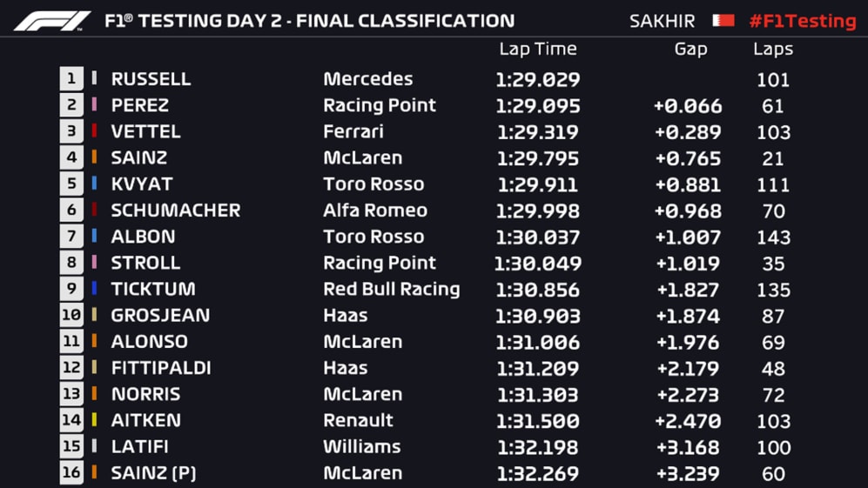Click the position 10 number badge

pyautogui.click(x=71, y=316)
